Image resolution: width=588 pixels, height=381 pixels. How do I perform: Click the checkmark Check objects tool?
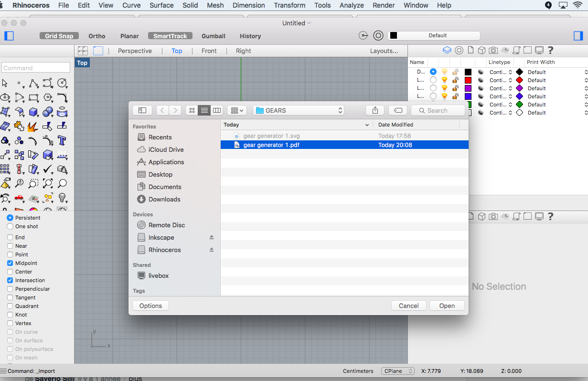click(48, 169)
